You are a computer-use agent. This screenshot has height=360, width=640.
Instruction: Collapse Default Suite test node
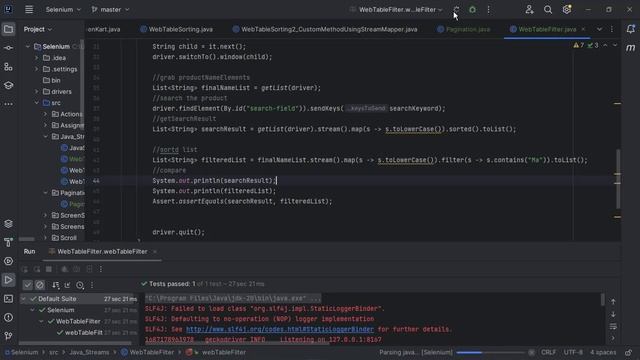[x=23, y=299]
